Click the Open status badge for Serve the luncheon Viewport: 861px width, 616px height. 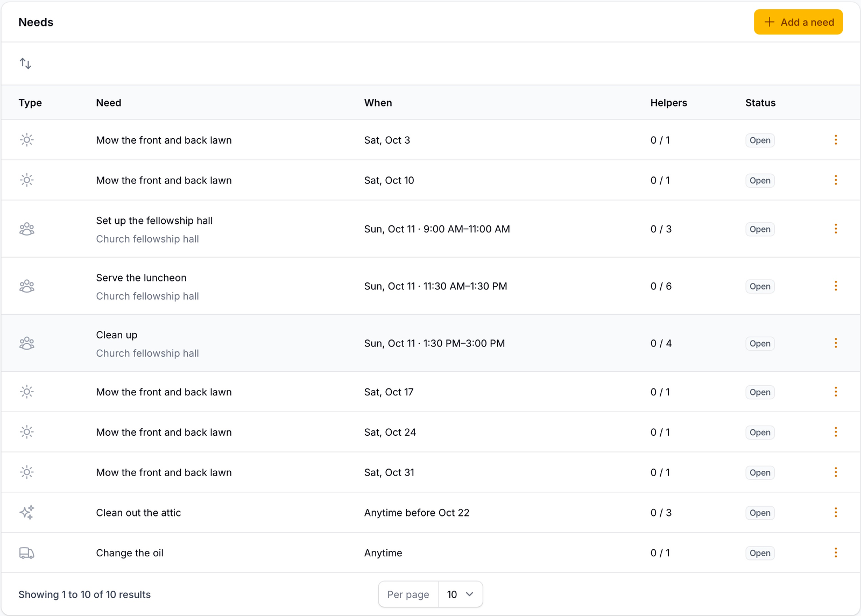pos(760,286)
